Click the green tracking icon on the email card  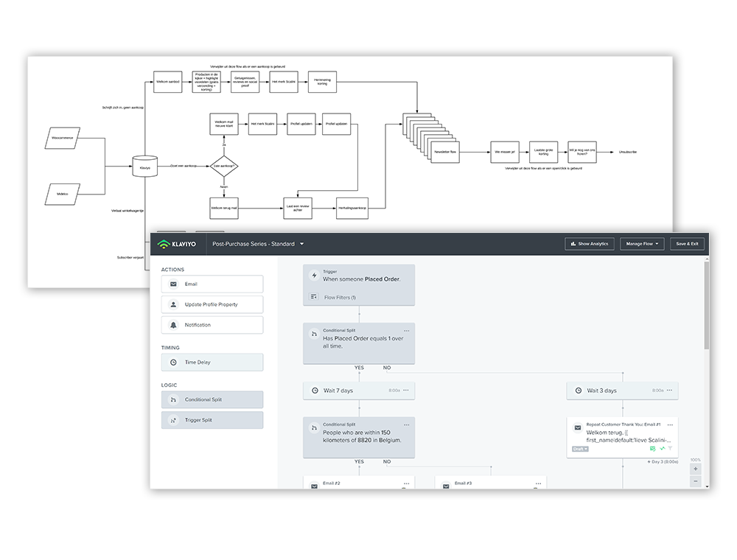pyautogui.click(x=662, y=449)
